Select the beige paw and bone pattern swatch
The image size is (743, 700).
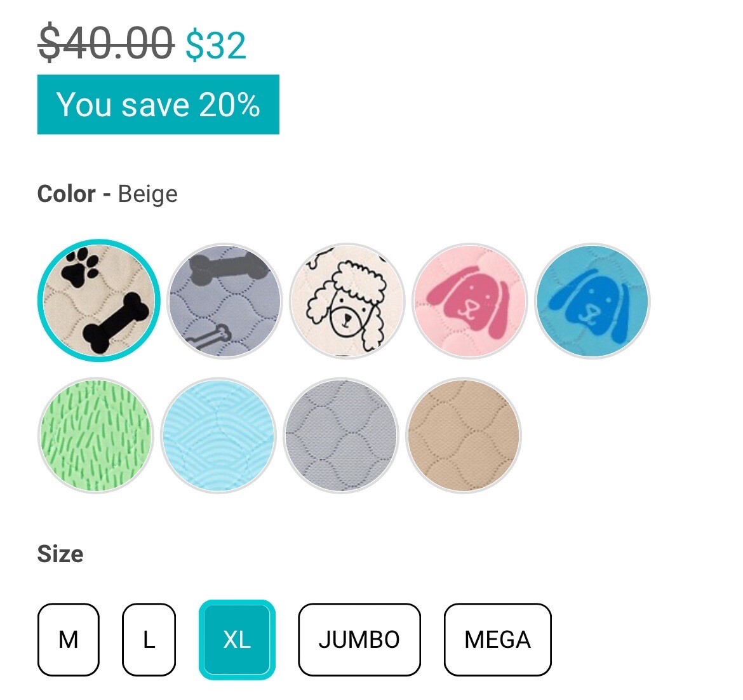pyautogui.click(x=98, y=300)
